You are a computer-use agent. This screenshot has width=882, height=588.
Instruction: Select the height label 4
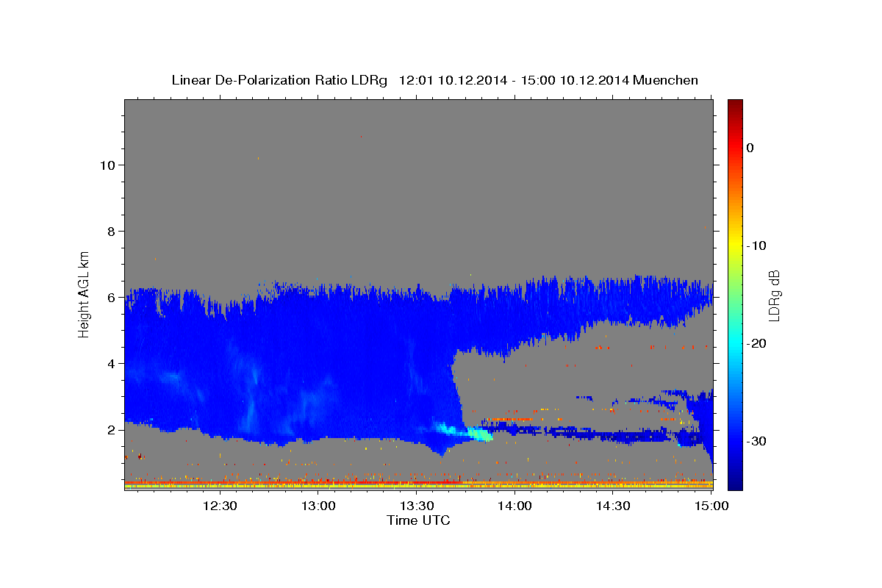click(111, 364)
